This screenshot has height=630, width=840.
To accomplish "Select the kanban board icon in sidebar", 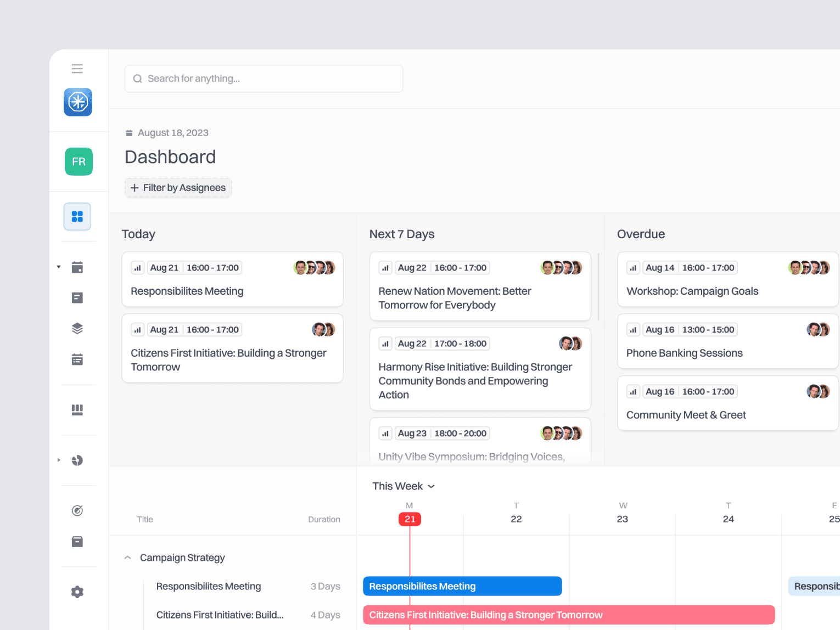I will (x=77, y=409).
